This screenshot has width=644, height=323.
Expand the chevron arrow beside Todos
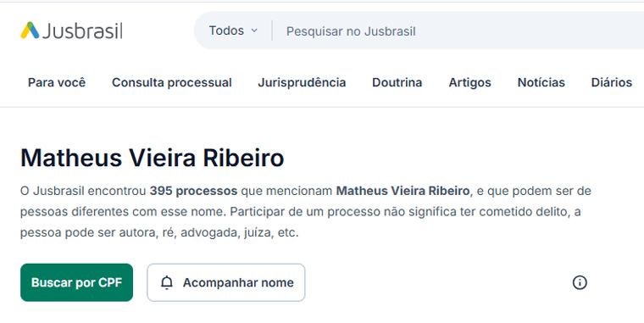(254, 31)
